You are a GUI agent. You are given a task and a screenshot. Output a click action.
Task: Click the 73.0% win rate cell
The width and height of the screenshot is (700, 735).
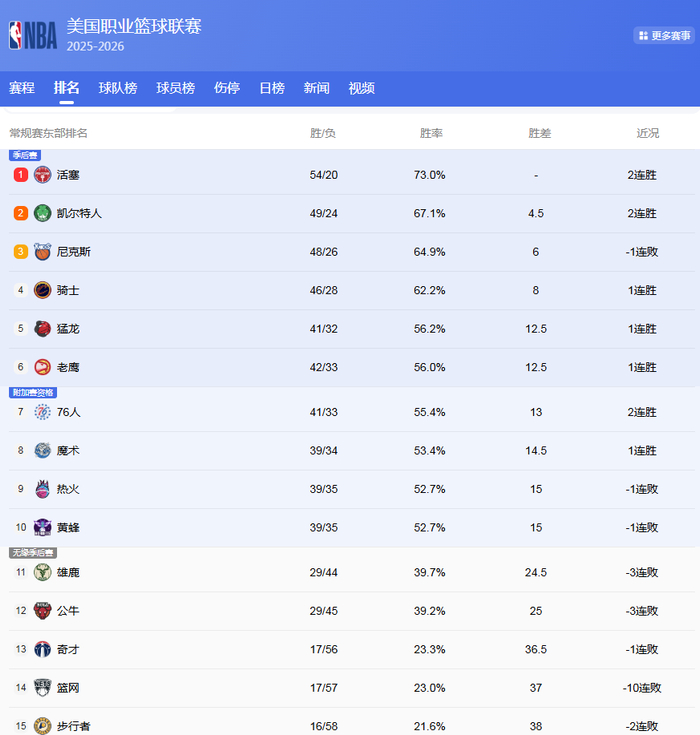(x=429, y=175)
